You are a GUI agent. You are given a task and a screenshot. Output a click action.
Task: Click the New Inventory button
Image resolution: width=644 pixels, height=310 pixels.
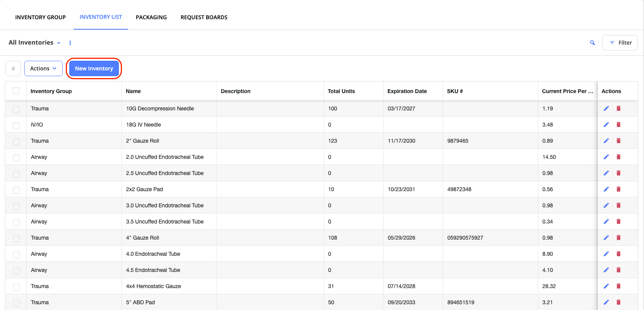[94, 68]
